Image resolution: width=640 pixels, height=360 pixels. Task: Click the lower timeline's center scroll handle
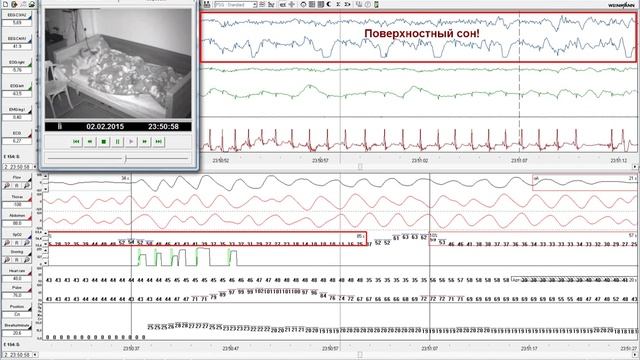point(360,355)
